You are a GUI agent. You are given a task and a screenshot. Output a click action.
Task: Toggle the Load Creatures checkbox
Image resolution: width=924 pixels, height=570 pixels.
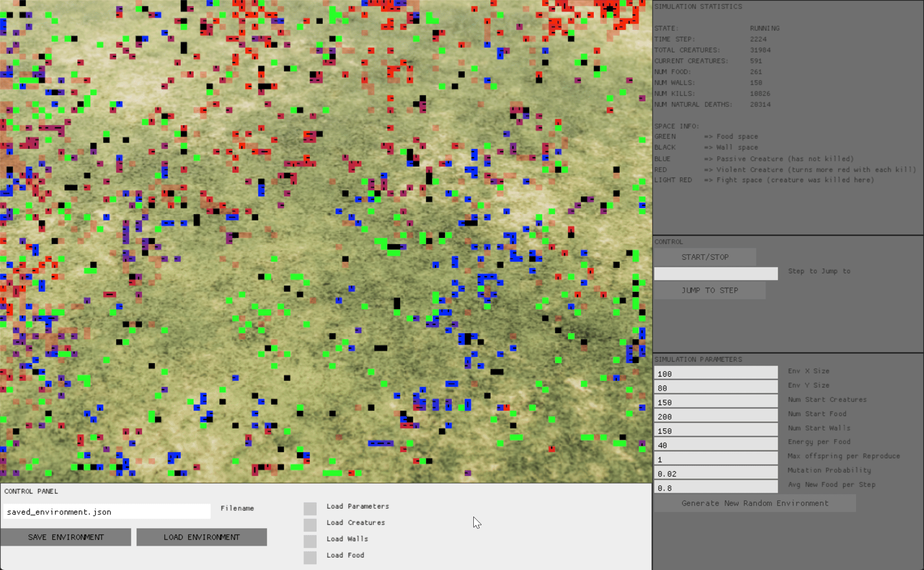(x=310, y=525)
